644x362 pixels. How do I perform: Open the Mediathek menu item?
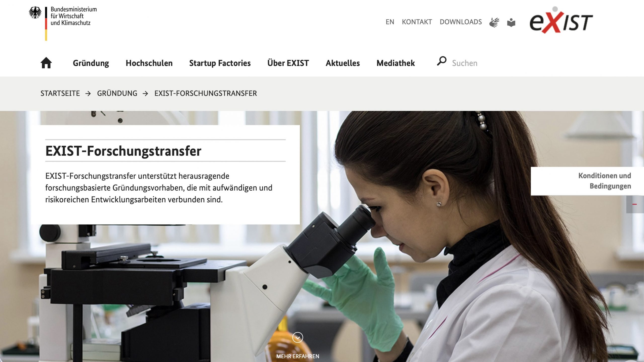pos(396,63)
